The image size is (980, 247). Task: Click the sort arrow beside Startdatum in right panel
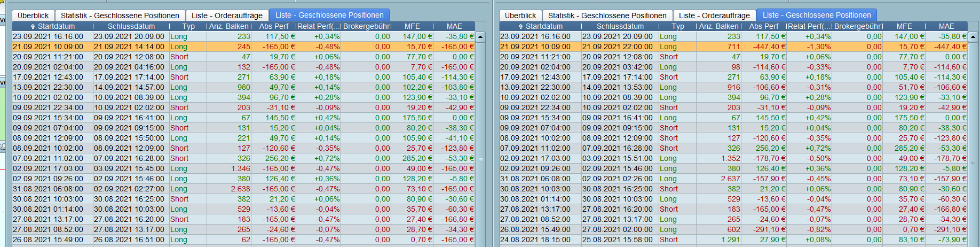pyautogui.click(x=520, y=26)
